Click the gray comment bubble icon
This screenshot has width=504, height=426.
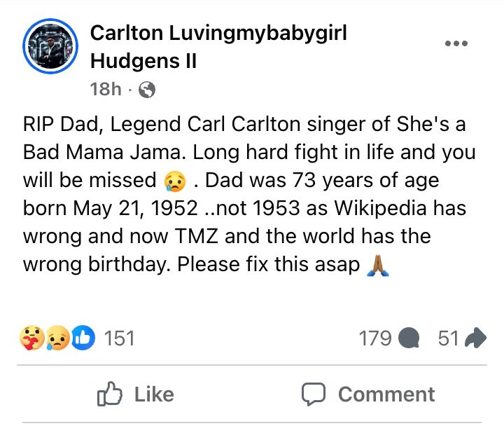tap(407, 339)
